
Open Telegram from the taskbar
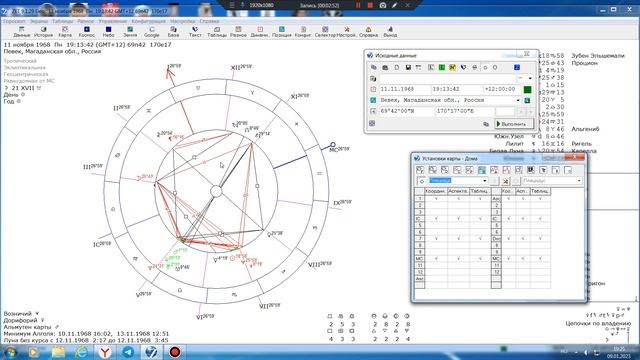(x=128, y=352)
